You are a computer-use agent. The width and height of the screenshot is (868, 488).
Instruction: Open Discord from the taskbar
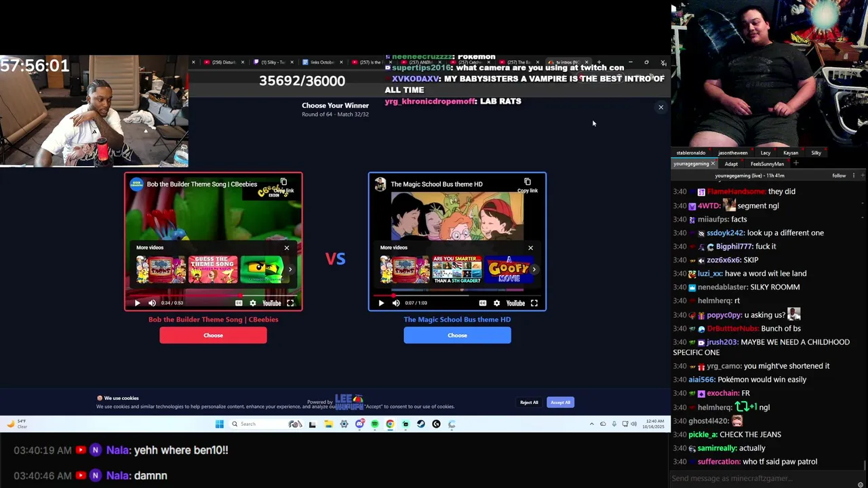pos(359,424)
